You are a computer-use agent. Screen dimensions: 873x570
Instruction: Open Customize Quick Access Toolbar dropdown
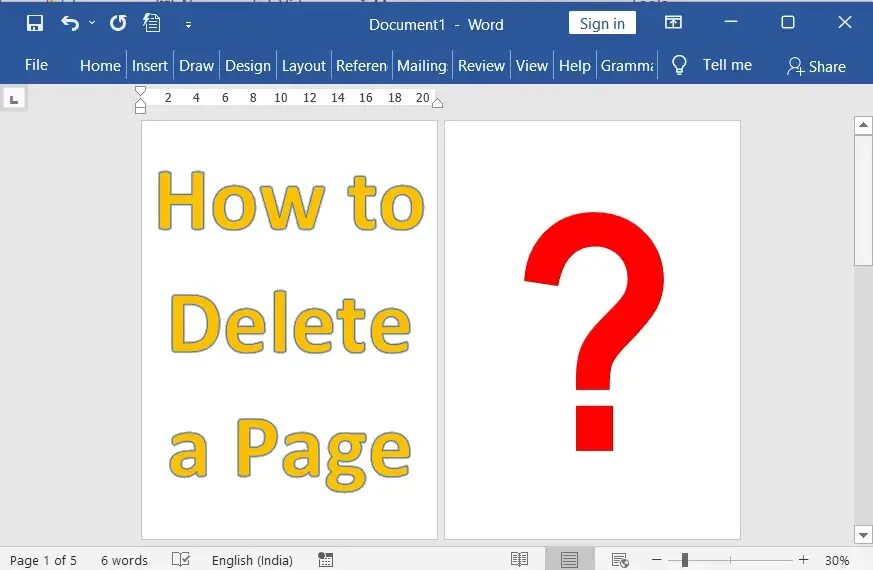coord(188,24)
